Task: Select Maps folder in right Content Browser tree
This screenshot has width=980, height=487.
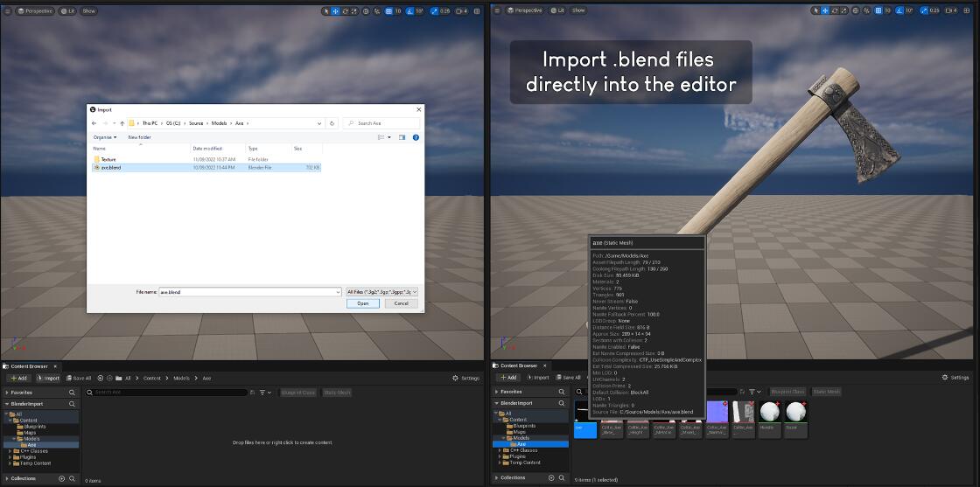Action: click(x=520, y=432)
